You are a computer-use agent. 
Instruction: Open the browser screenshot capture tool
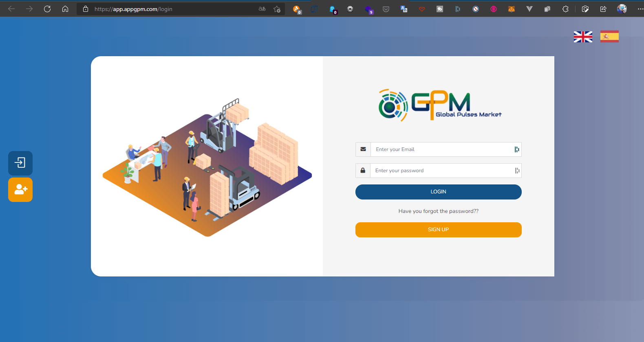click(585, 9)
